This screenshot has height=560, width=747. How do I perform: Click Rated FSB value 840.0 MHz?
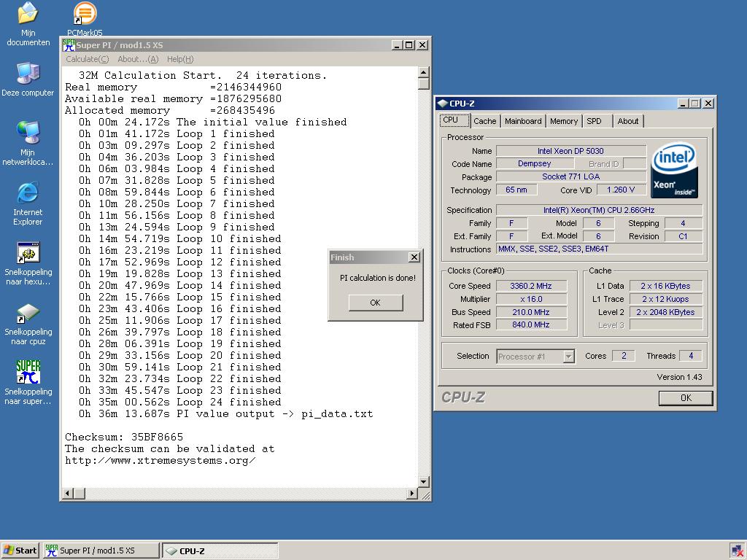click(x=531, y=324)
